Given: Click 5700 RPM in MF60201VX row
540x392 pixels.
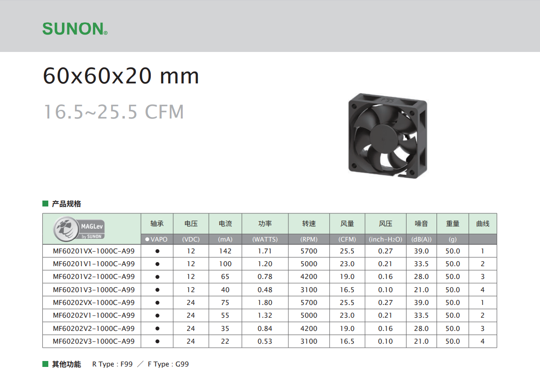Looking at the screenshot, I should (x=309, y=251).
